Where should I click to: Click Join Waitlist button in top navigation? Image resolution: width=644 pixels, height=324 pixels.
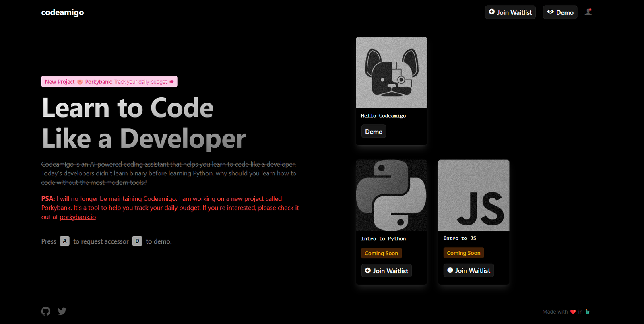coord(510,12)
